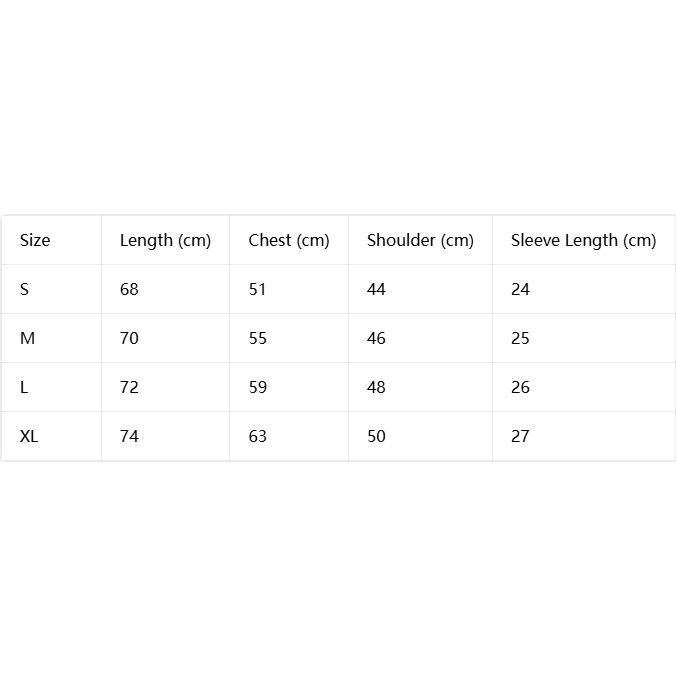
Task: Click the M size row label
Action: click(x=27, y=338)
